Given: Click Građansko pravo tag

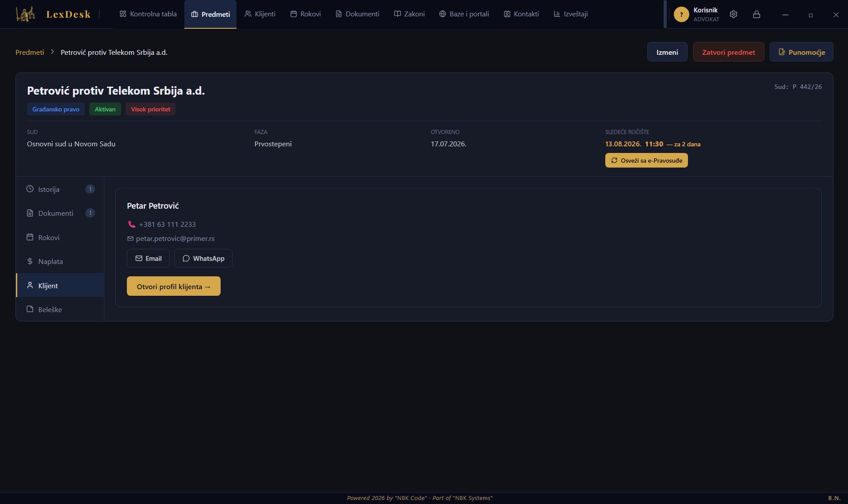Looking at the screenshot, I should [x=56, y=109].
